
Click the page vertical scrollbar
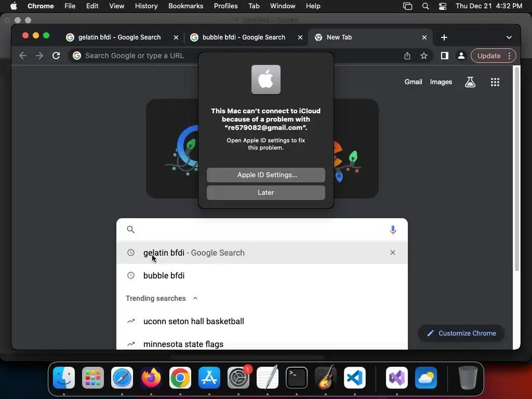pyautogui.click(x=517, y=170)
